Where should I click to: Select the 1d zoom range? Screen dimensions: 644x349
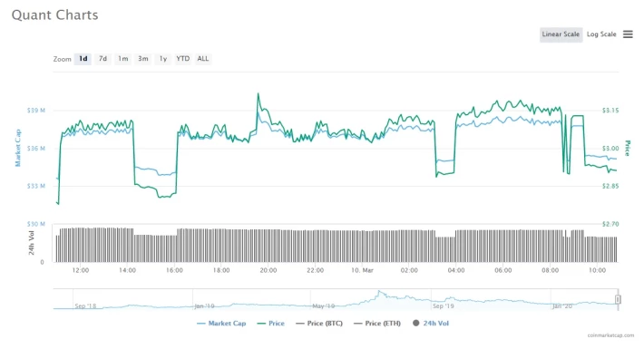(x=83, y=59)
